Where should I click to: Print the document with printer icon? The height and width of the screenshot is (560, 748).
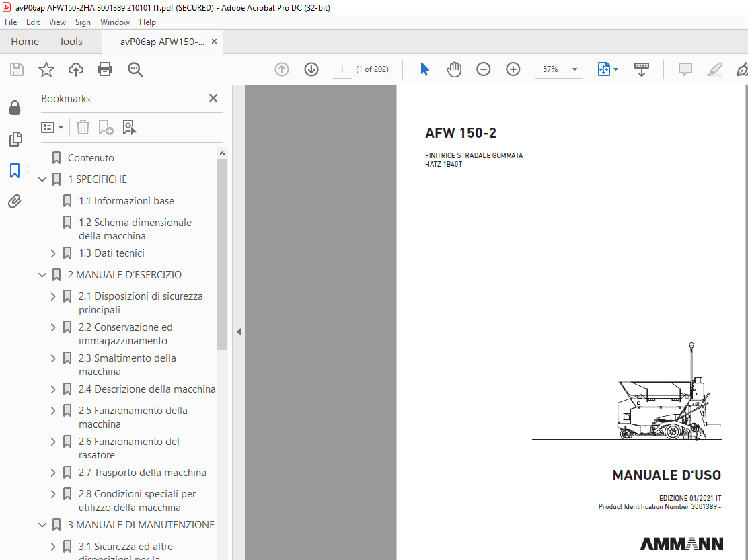tap(105, 69)
